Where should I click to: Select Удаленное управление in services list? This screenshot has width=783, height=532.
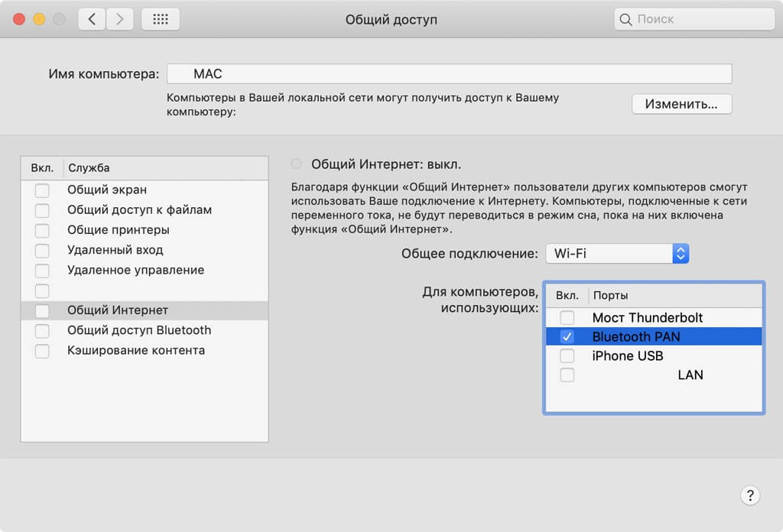(x=135, y=270)
